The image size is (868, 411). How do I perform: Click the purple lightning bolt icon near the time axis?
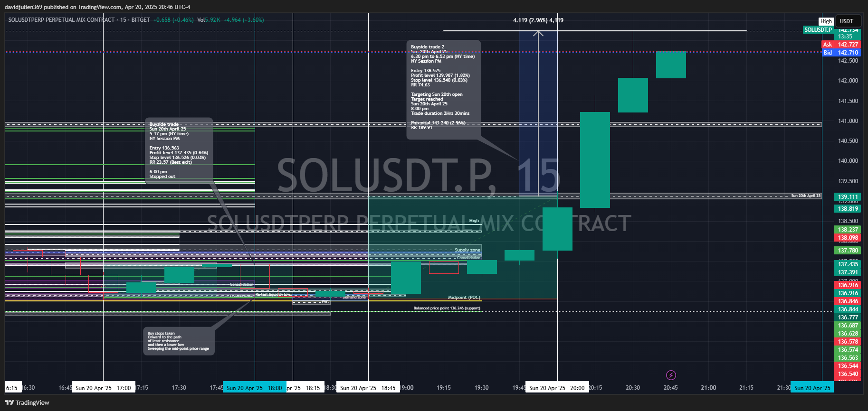coord(671,375)
